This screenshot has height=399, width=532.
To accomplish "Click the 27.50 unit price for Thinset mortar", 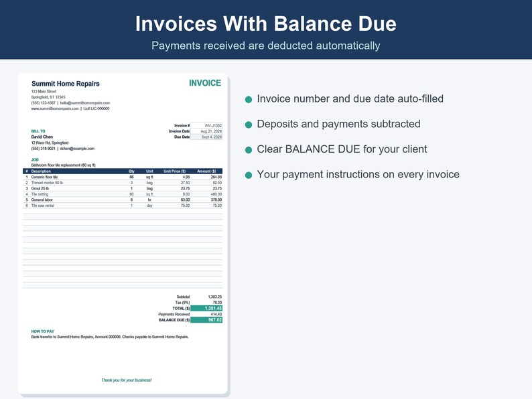I will click(x=185, y=183).
